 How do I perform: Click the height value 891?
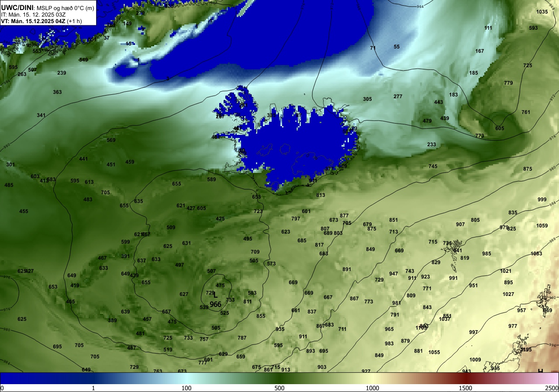tap(347, 269)
